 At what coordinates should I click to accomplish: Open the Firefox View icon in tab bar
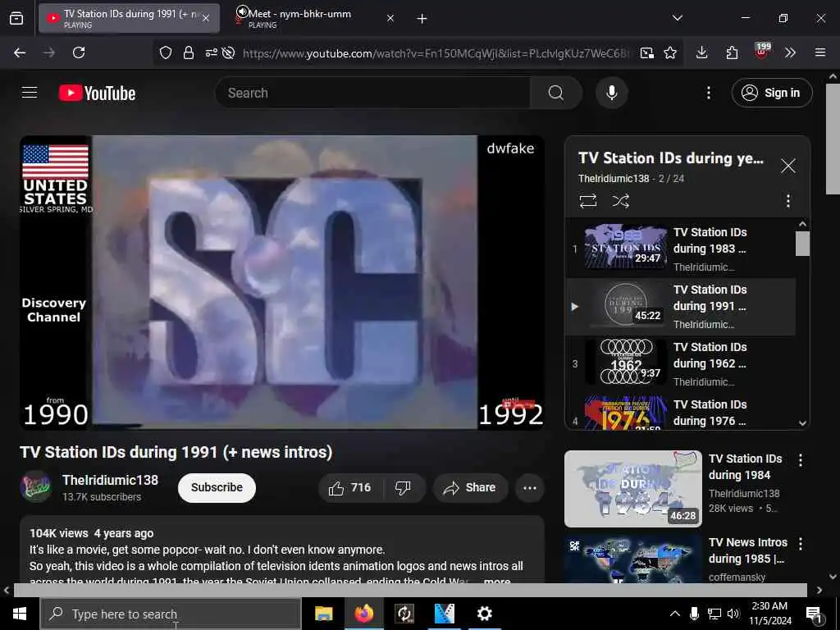16,19
